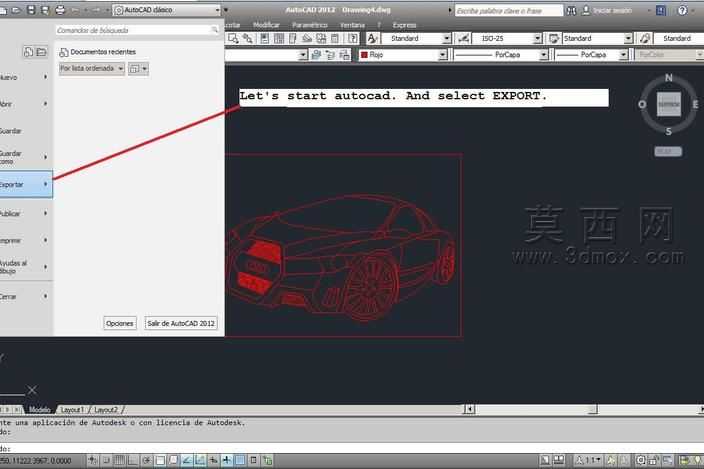Viewport: 704px width, 469px height.
Task: Click the Properties palette icon in toolbar
Action: tap(264, 39)
